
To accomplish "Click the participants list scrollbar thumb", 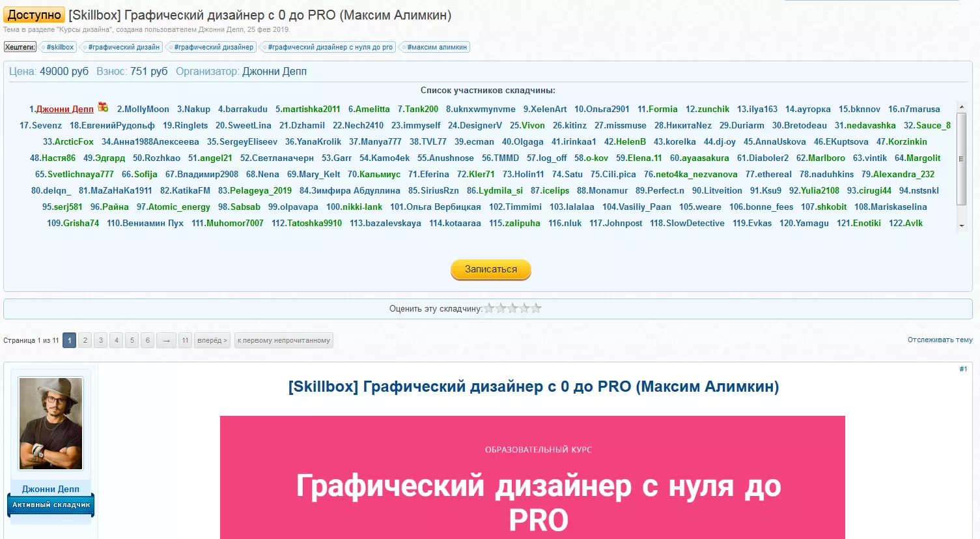I will coord(962,159).
